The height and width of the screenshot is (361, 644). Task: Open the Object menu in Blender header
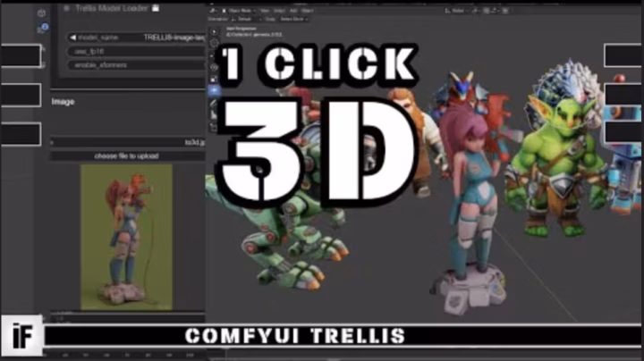[x=307, y=11]
